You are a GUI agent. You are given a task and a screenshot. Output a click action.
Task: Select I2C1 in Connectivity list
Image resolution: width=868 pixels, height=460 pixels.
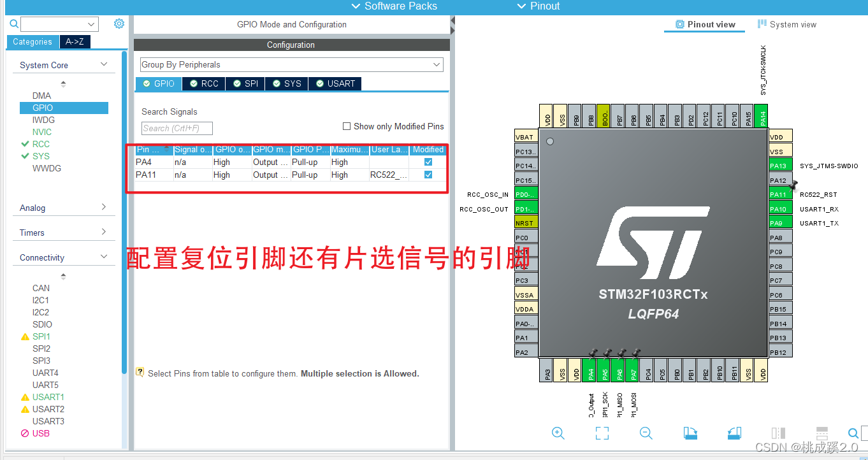click(41, 300)
